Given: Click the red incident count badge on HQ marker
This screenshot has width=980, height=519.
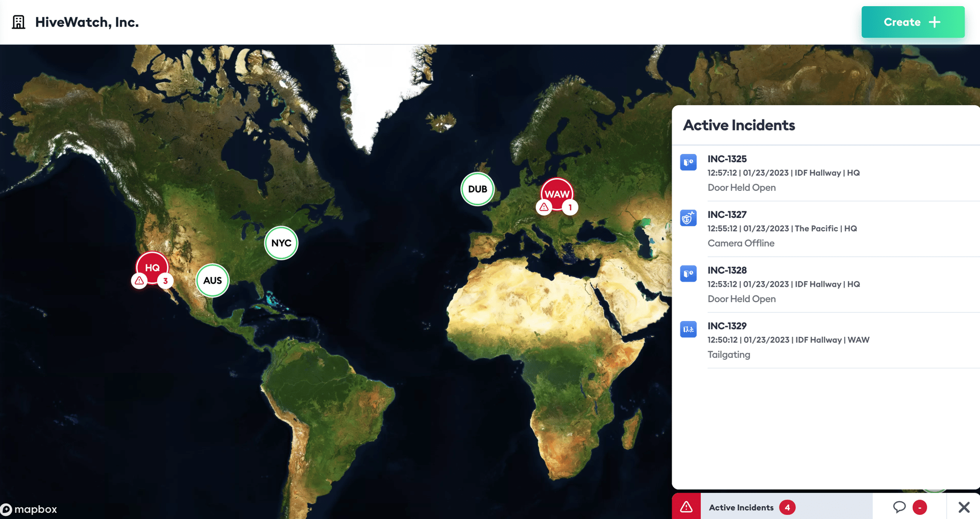Looking at the screenshot, I should pyautogui.click(x=165, y=280).
